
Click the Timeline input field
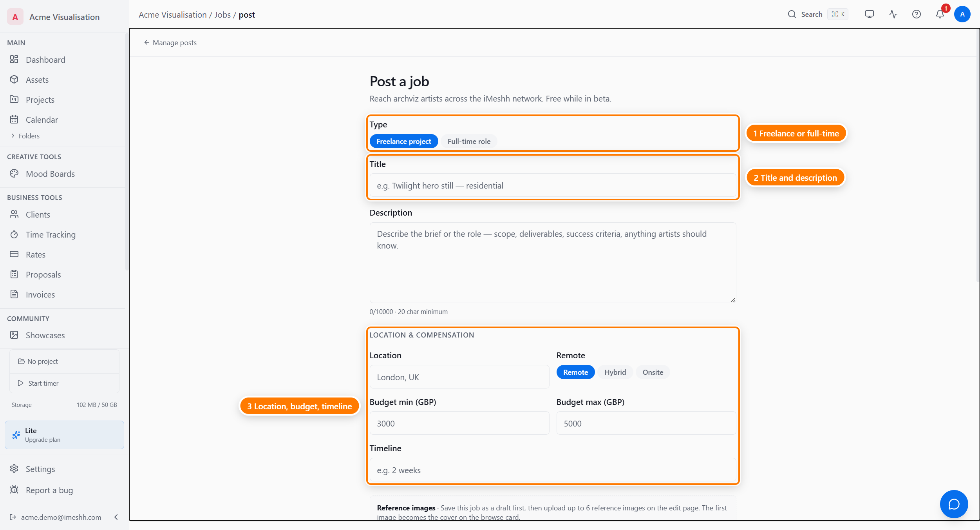pyautogui.click(x=553, y=470)
